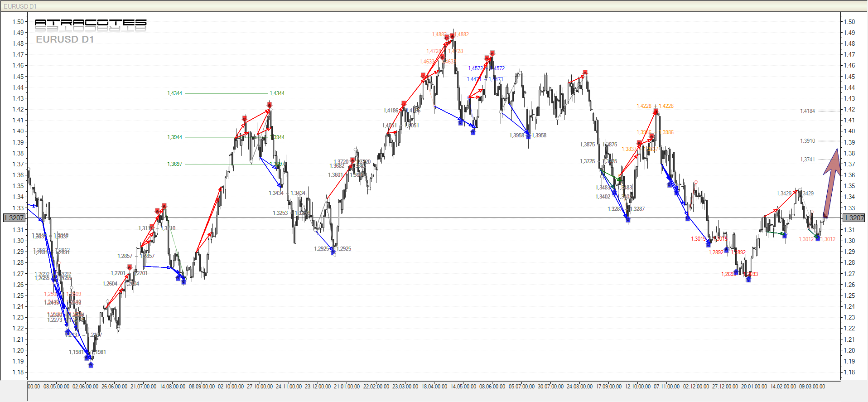The width and height of the screenshot is (868, 402).
Task: Click the 07.11:00.00 date on time axis
Action: click(x=667, y=387)
